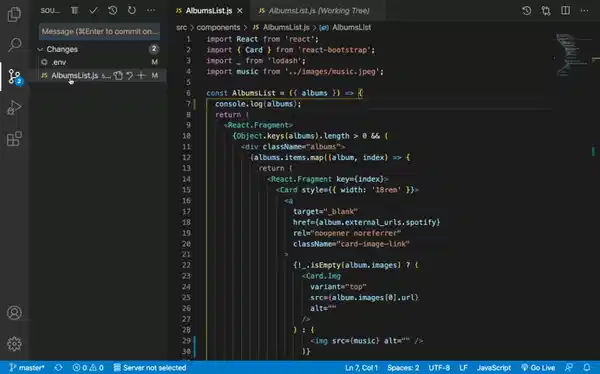
Task: Open the Source Control view icon
Action: [x=15, y=77]
